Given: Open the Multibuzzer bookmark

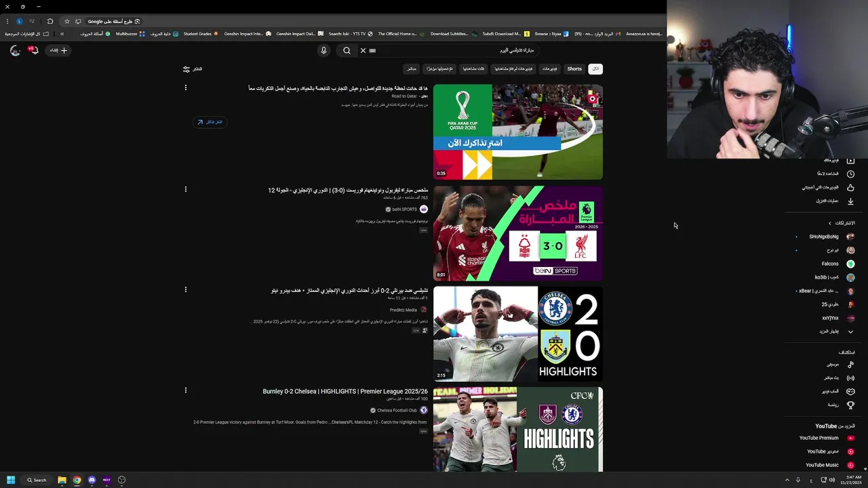Looking at the screenshot, I should 130,34.
